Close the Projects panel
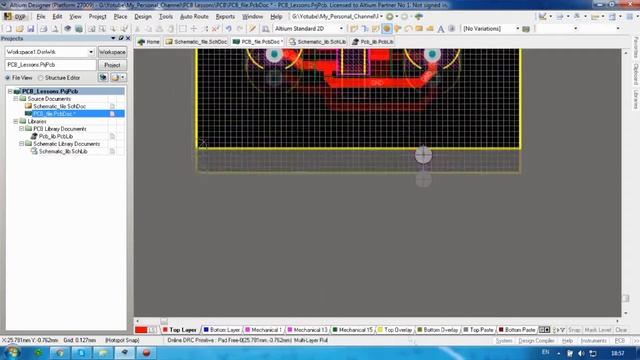The width and height of the screenshot is (640, 360). click(x=128, y=38)
